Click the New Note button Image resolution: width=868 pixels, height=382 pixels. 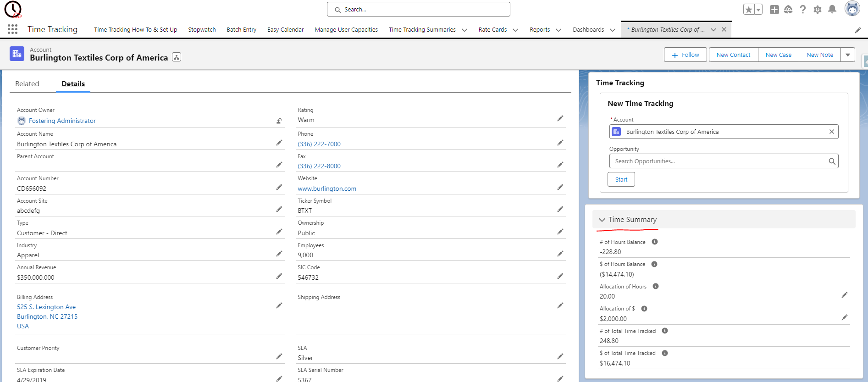(820, 55)
